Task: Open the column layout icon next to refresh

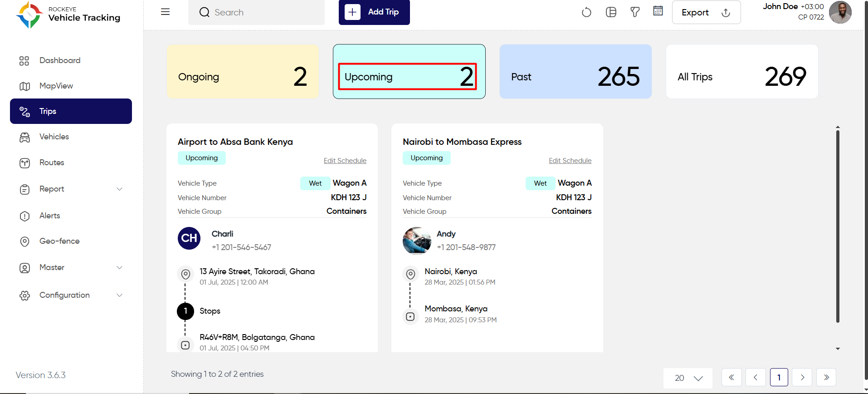Action: coord(611,12)
